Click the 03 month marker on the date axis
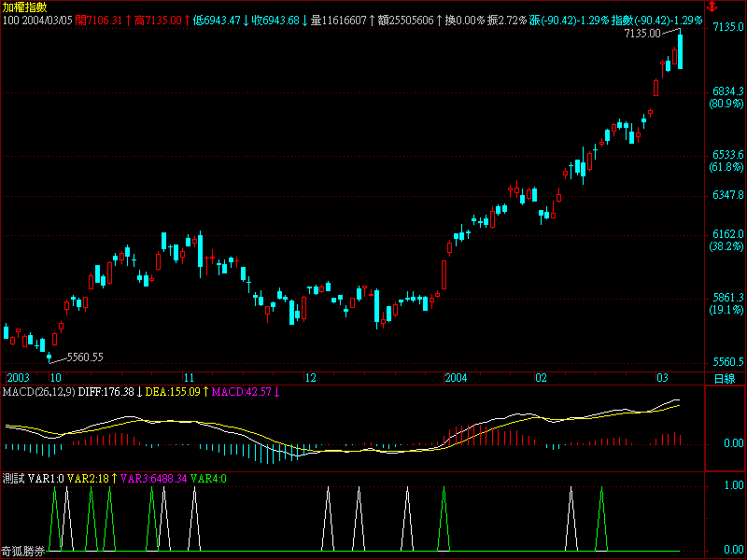The width and height of the screenshot is (747, 560). [662, 378]
